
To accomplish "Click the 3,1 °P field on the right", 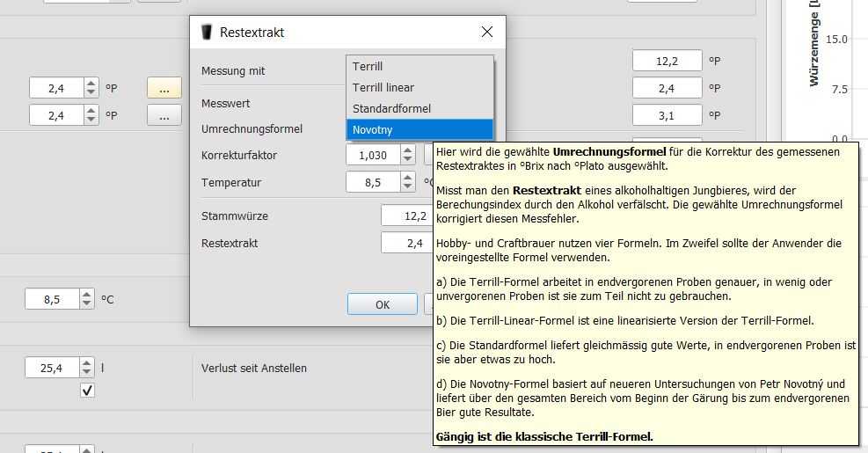I will (x=667, y=115).
